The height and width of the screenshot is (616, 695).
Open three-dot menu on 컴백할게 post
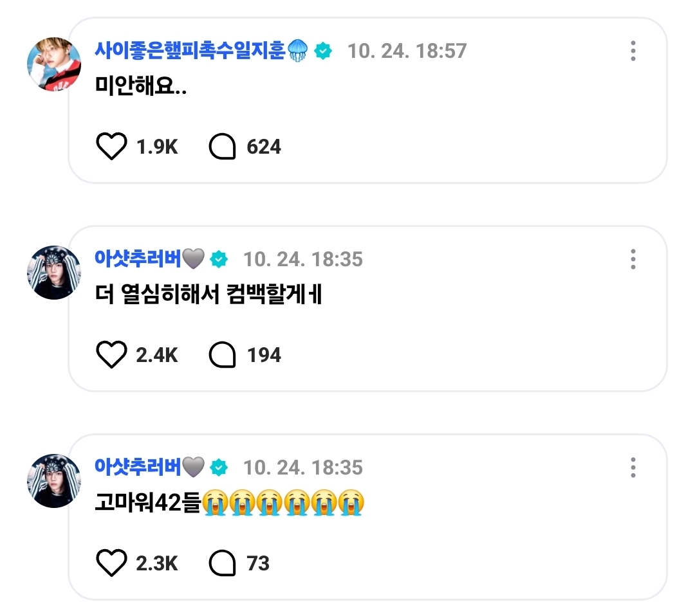pyautogui.click(x=633, y=259)
